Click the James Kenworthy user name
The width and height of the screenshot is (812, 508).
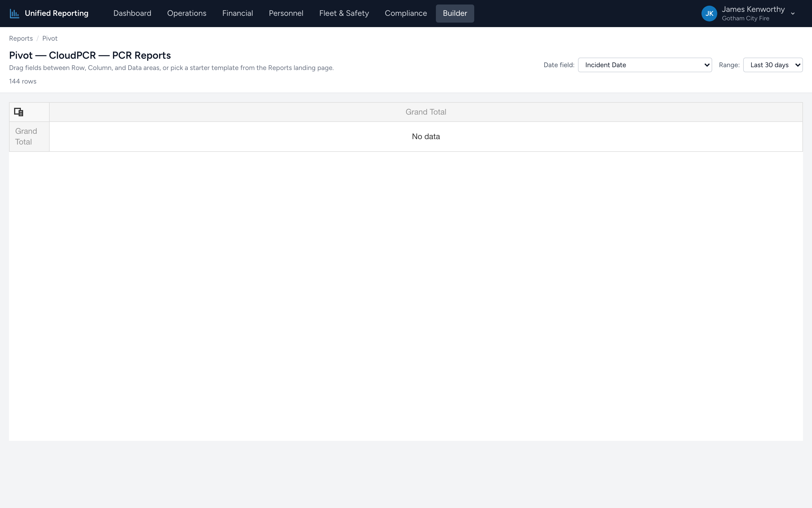(x=753, y=9)
